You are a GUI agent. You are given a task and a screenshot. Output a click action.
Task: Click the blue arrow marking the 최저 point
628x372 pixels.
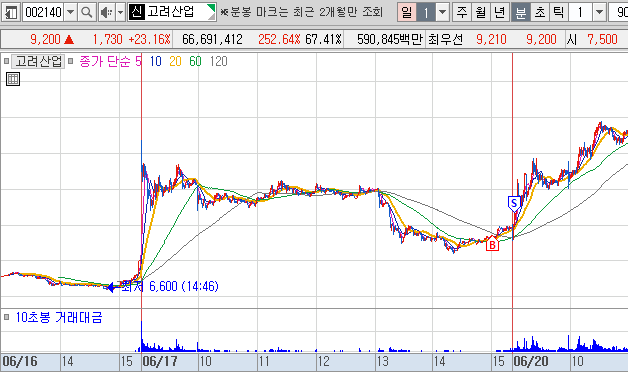pos(110,287)
